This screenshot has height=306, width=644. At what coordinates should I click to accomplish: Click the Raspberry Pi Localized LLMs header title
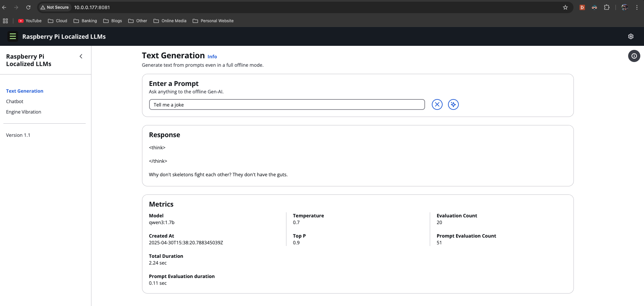click(x=64, y=36)
